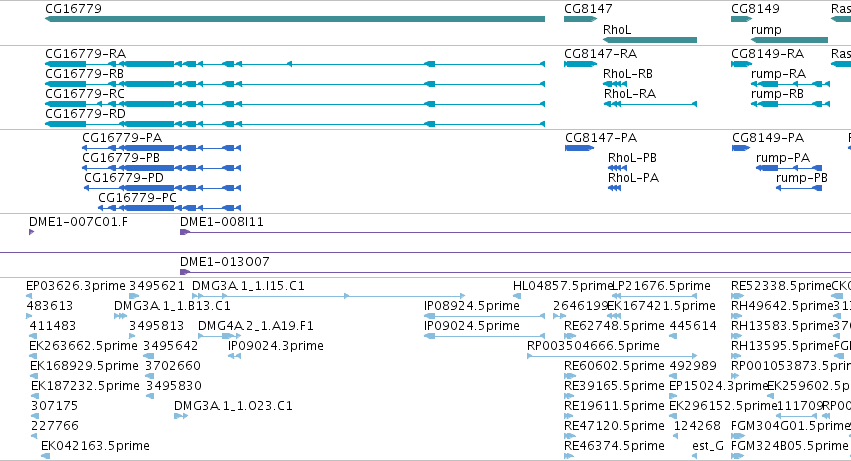Select the DME1-013O07 feature
The image size is (851, 461).
pyautogui.click(x=515, y=272)
